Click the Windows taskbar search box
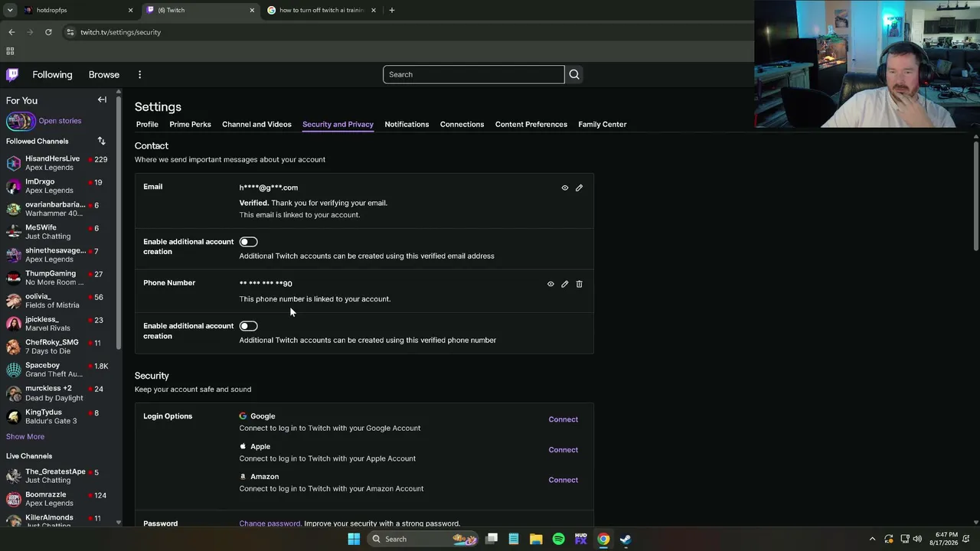 [x=421, y=539]
